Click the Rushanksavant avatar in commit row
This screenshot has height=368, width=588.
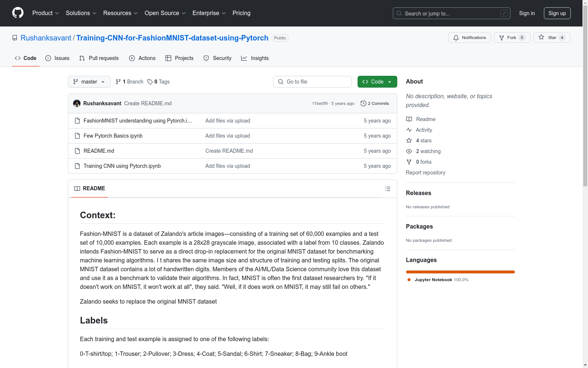[x=77, y=103]
